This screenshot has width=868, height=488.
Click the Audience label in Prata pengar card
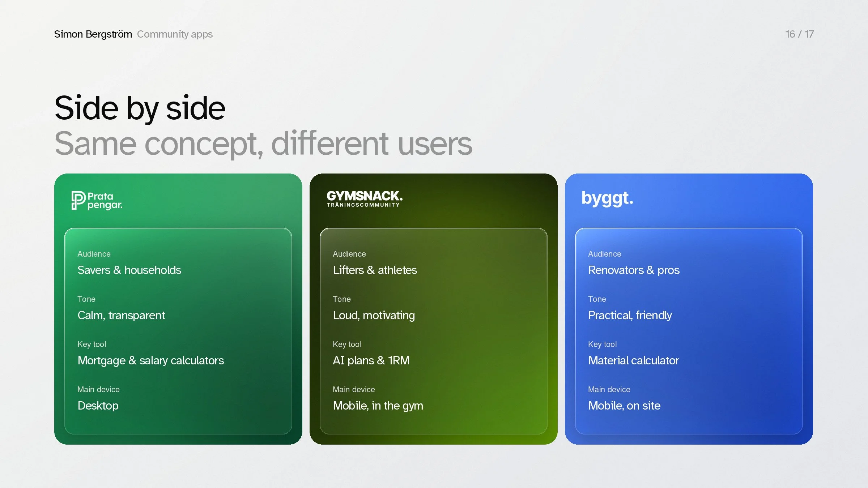click(94, 254)
